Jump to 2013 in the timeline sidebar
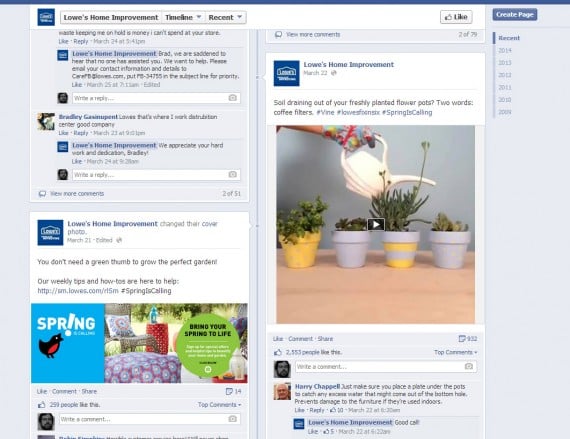 coord(505,63)
